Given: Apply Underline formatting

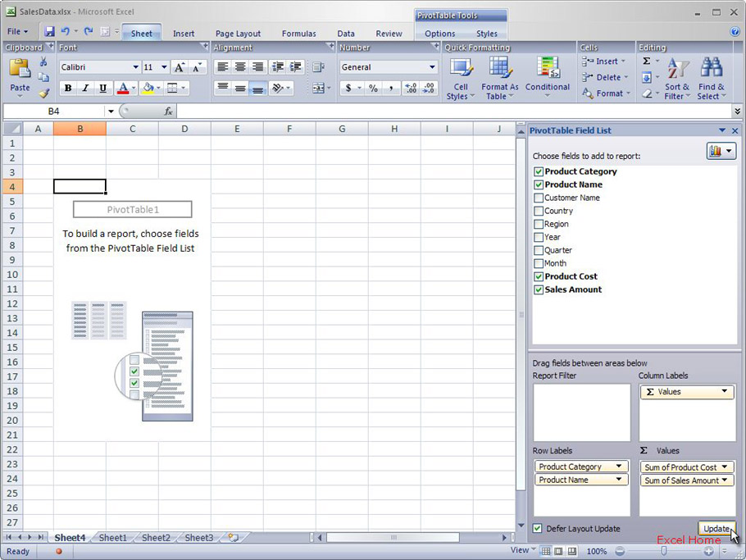Looking at the screenshot, I should point(102,89).
